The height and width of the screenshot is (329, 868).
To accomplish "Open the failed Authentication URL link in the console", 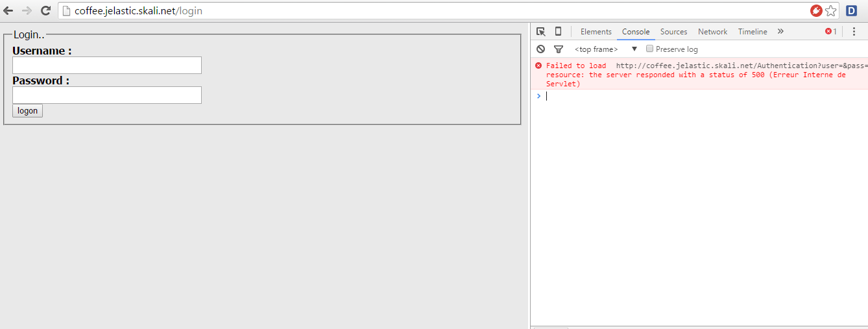I will pos(741,66).
